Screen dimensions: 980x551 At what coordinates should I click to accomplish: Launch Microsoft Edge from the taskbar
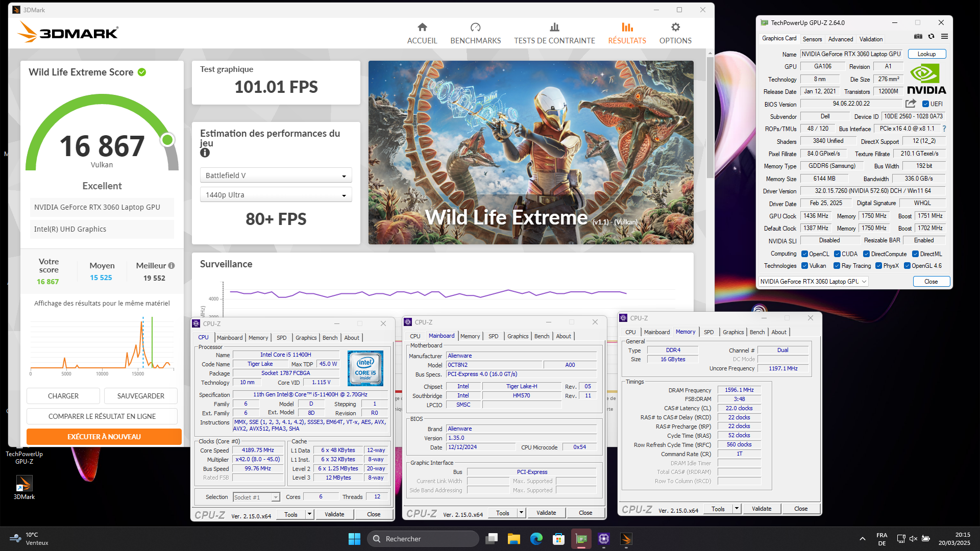tap(536, 539)
